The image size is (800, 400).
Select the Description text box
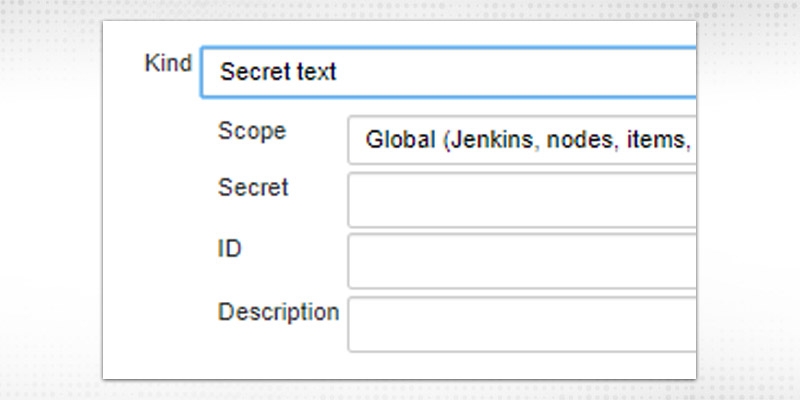click(x=520, y=323)
